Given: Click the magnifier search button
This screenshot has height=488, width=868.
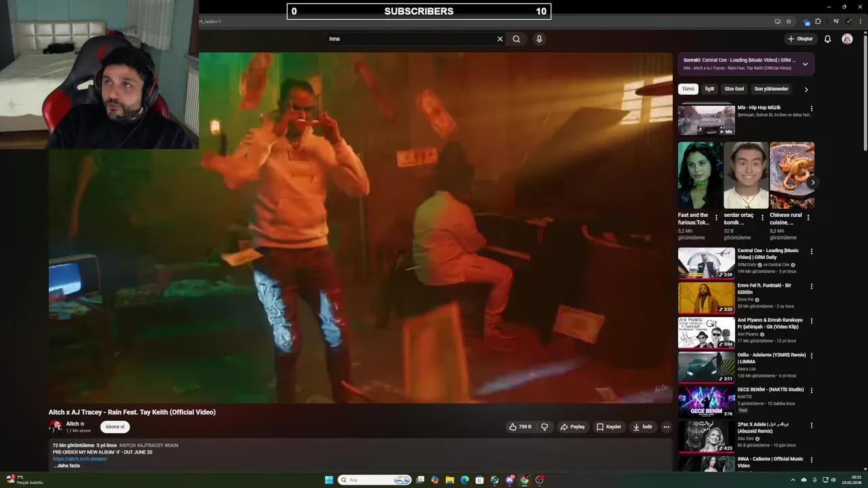Looking at the screenshot, I should (x=516, y=39).
